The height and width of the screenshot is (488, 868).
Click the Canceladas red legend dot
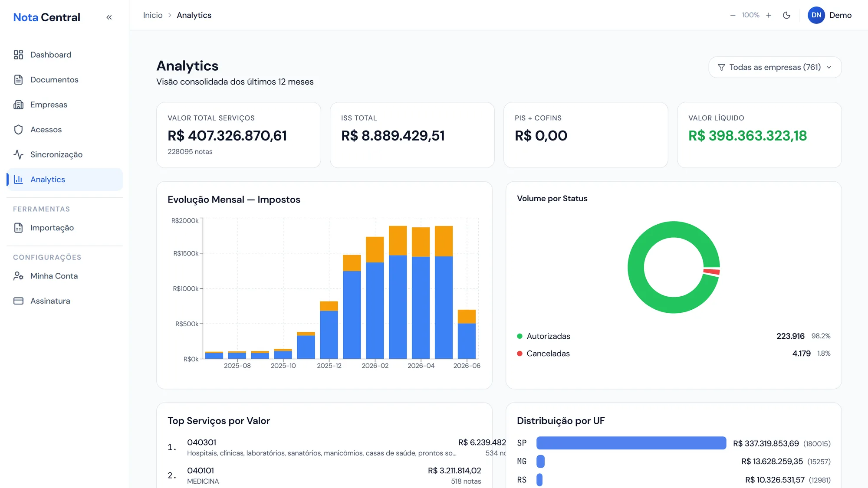point(519,354)
